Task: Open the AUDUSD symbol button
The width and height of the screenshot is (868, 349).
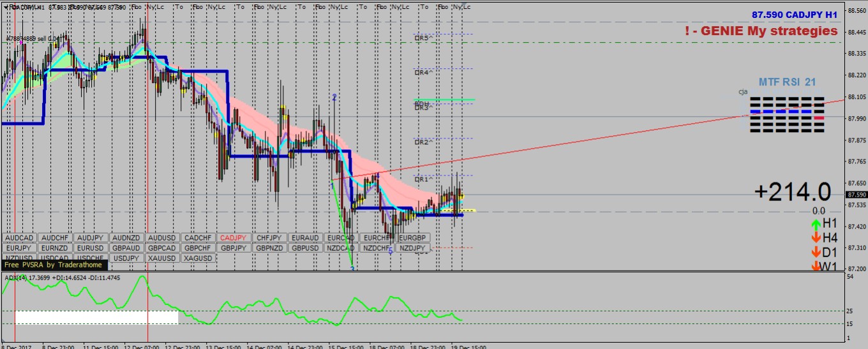Action: pos(162,237)
